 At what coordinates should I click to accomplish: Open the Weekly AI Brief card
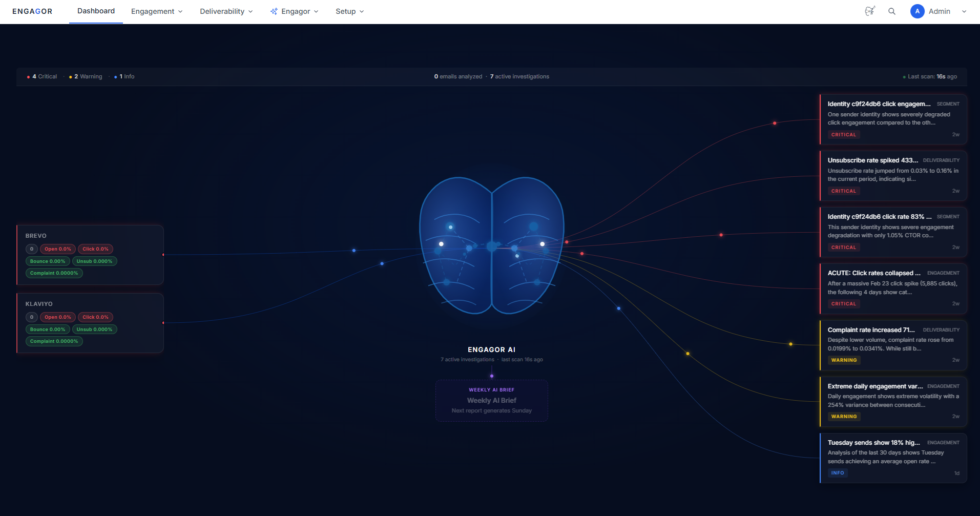tap(492, 401)
